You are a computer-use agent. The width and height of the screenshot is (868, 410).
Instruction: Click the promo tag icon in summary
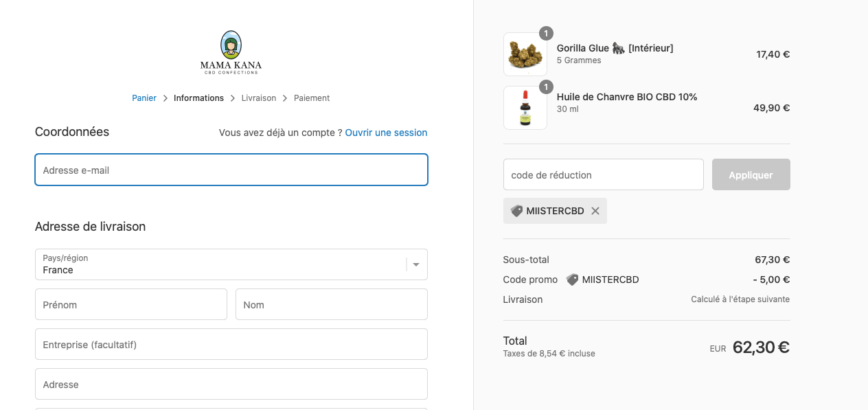pyautogui.click(x=572, y=280)
